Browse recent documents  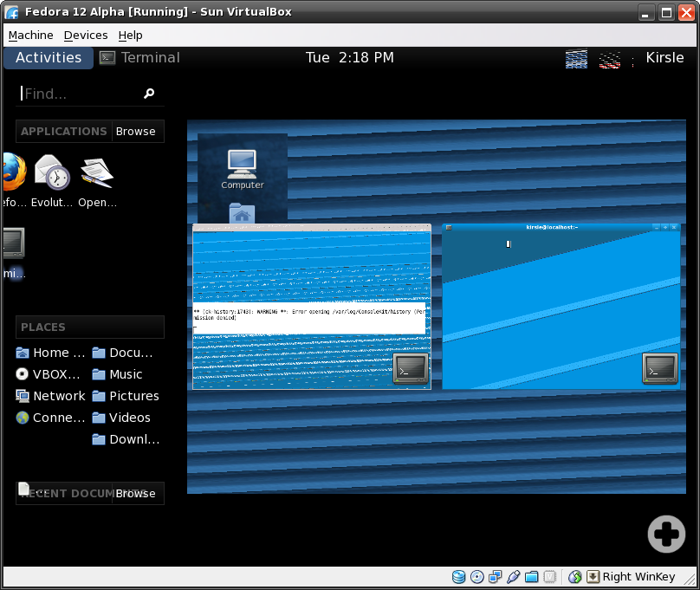point(136,493)
